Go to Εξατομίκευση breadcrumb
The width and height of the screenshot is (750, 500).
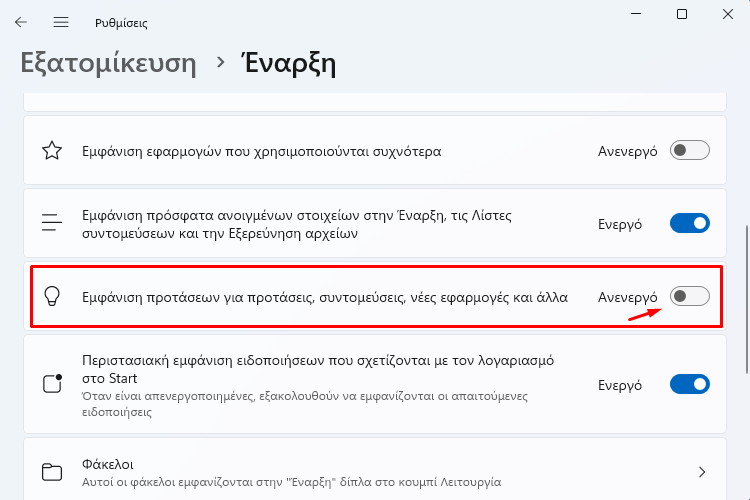[109, 63]
